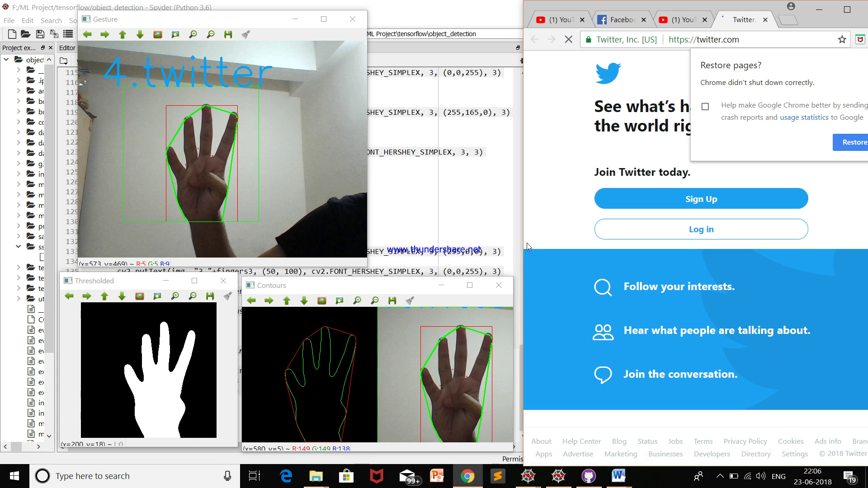
Task: Click the Spyder save file toolbar icon
Action: (x=40, y=34)
